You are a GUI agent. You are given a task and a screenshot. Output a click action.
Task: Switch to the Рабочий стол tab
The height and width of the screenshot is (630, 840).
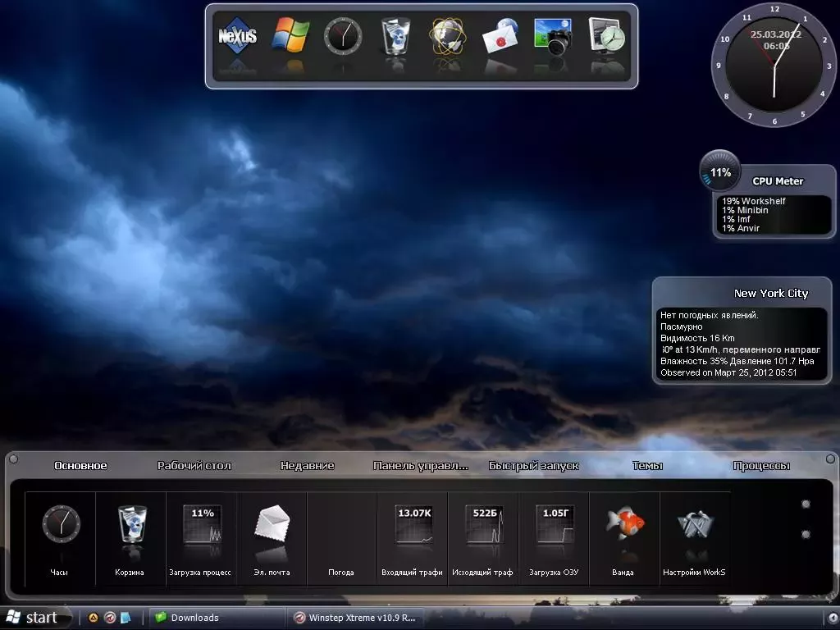pyautogui.click(x=194, y=465)
